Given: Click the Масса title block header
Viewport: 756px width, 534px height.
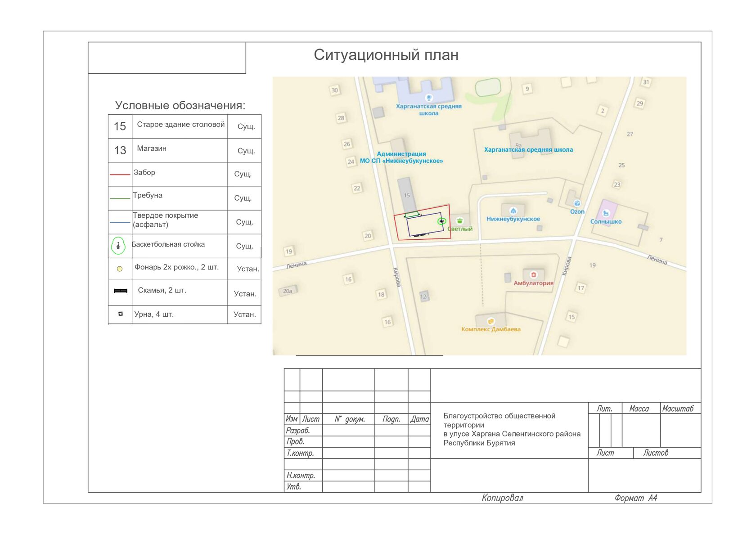Looking at the screenshot, I should (x=639, y=408).
